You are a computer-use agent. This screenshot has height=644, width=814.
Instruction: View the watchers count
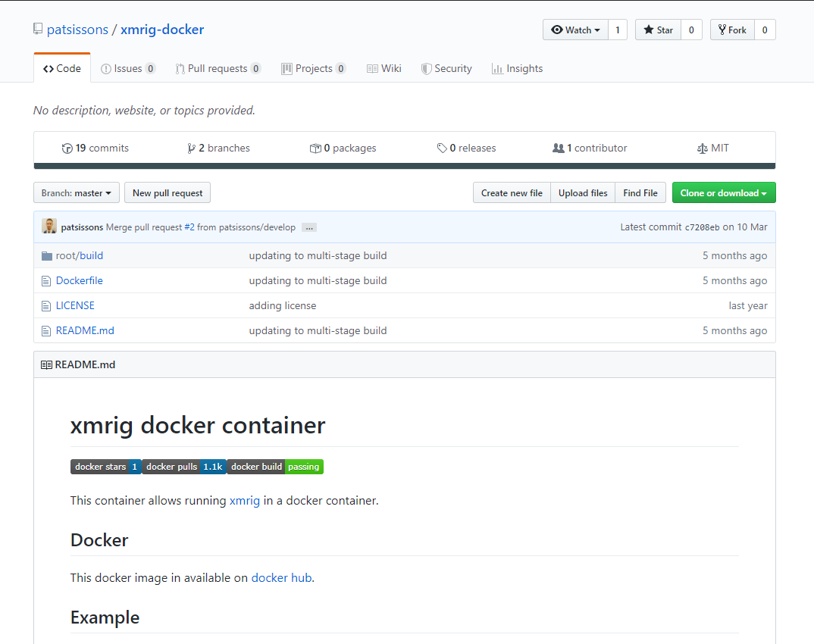point(617,30)
